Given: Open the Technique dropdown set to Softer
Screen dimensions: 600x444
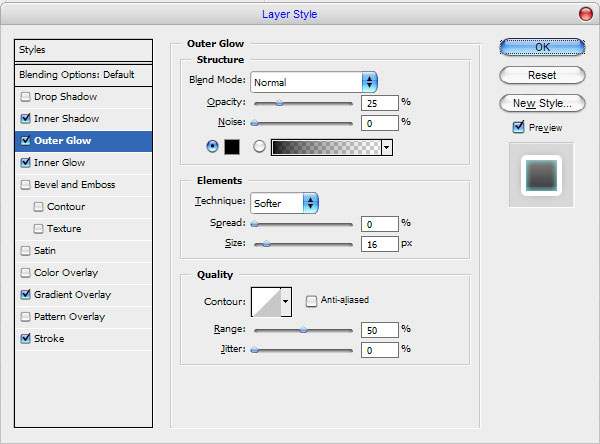Looking at the screenshot, I should pyautogui.click(x=284, y=203).
